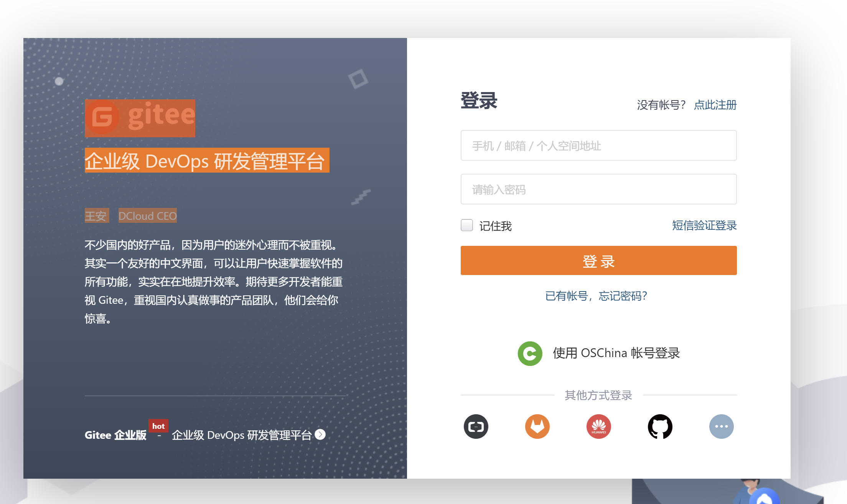Log in with the Alibaba Cloud icon
847x504 pixels.
point(476,426)
